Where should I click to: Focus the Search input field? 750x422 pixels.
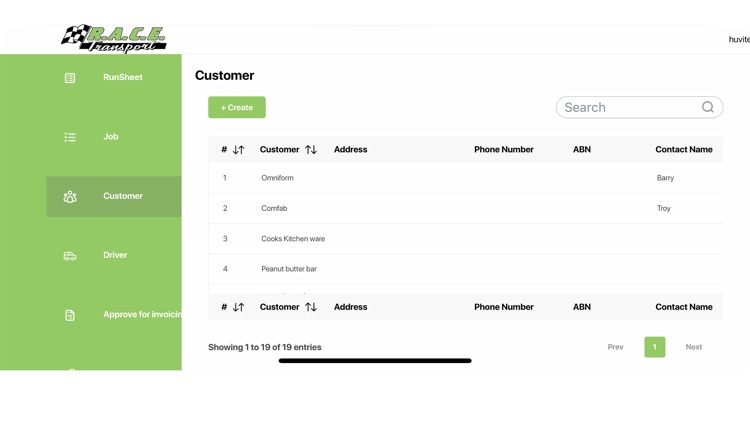coord(628,107)
